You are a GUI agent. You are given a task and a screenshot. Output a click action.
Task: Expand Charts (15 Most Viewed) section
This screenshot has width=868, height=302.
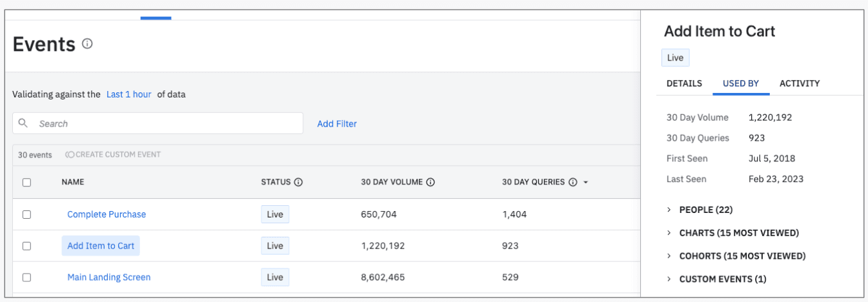pyautogui.click(x=669, y=233)
